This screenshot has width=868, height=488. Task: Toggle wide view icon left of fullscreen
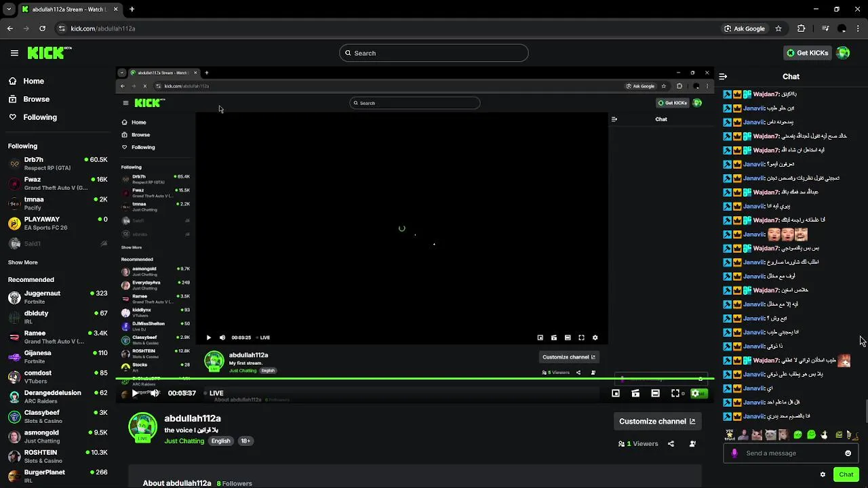pos(655,393)
